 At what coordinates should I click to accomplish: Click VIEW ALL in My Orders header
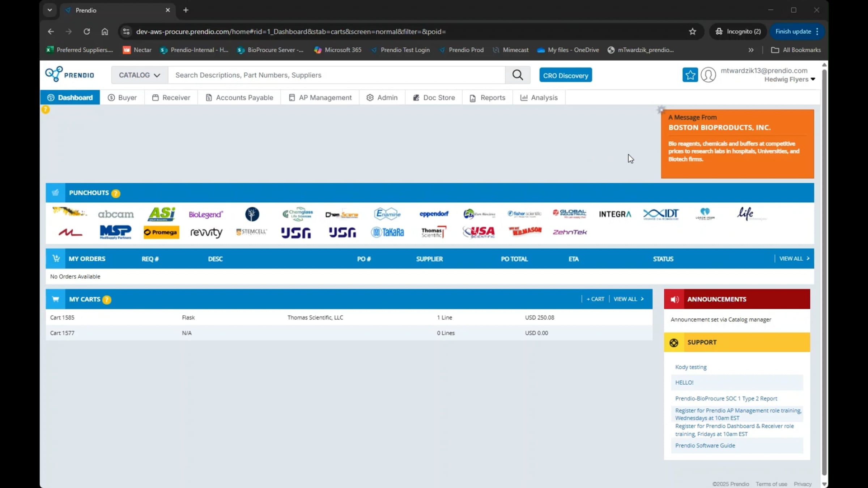point(794,259)
